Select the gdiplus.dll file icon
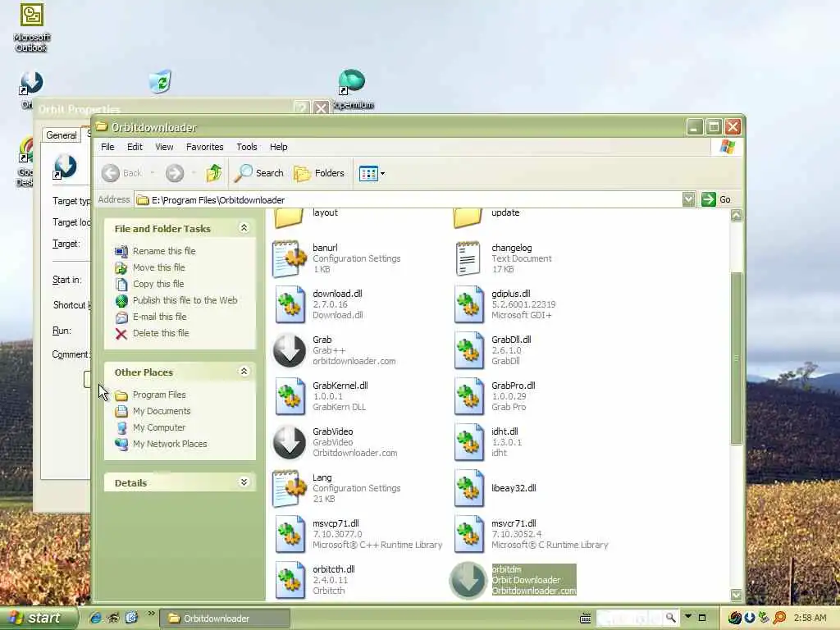Screen dimensions: 840x630 (468, 304)
